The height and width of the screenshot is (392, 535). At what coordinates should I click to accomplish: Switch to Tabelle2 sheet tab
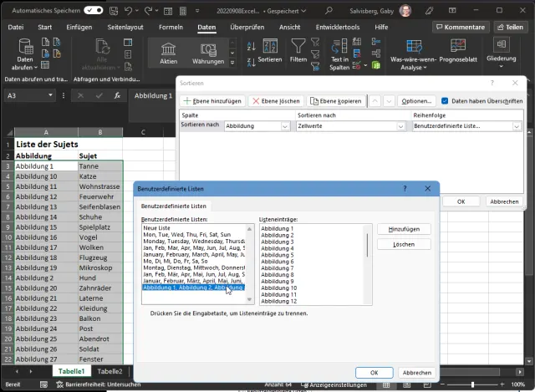tap(110, 371)
